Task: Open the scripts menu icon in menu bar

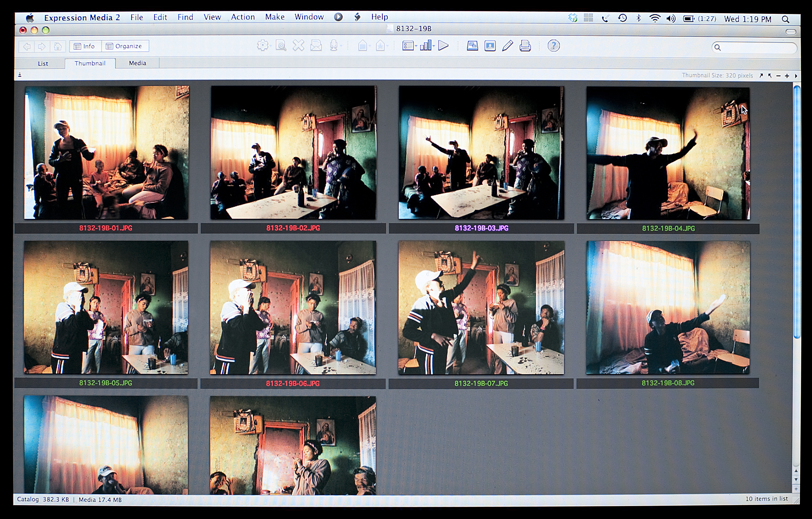Action: (357, 17)
